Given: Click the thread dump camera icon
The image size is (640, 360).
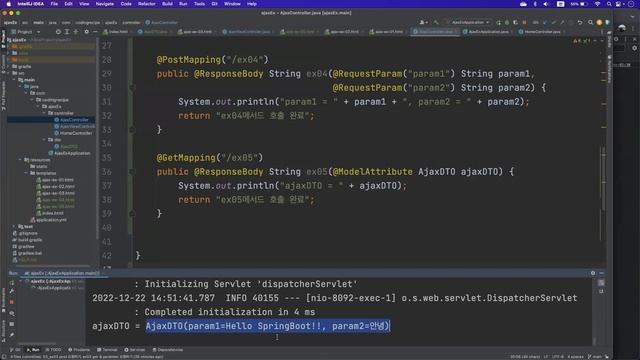Looking at the screenshot, I should tap(12, 313).
